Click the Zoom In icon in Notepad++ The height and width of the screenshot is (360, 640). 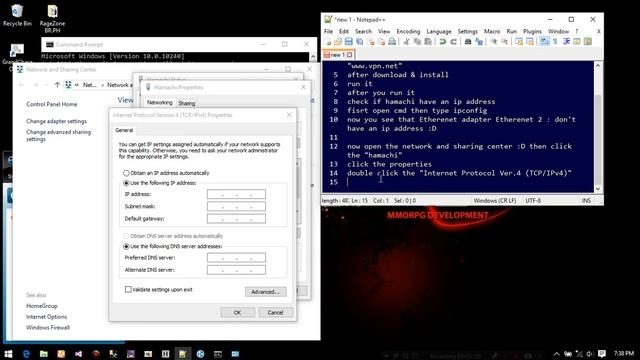(494, 41)
